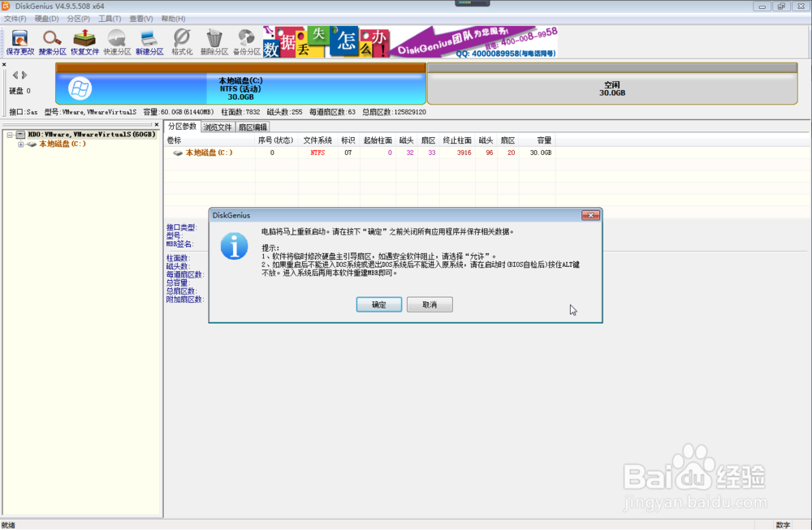
Task: Minimize the DiskGenius window
Action: pos(762,6)
